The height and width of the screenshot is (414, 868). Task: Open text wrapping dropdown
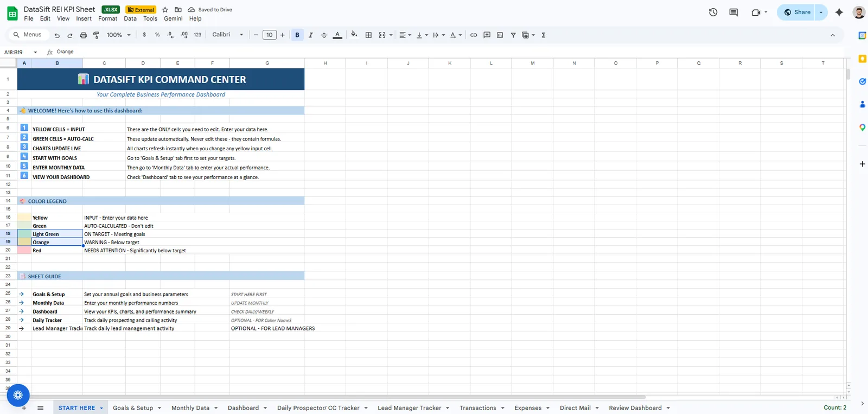click(439, 35)
